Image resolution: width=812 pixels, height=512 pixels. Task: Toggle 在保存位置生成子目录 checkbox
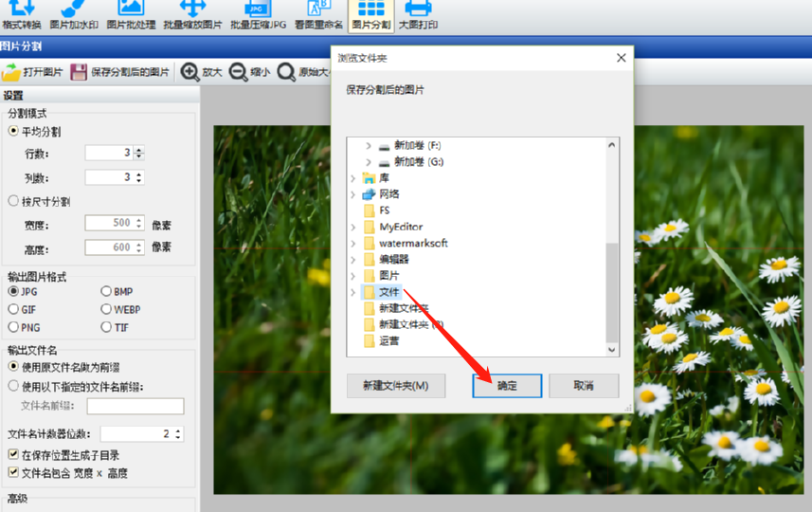[13, 454]
